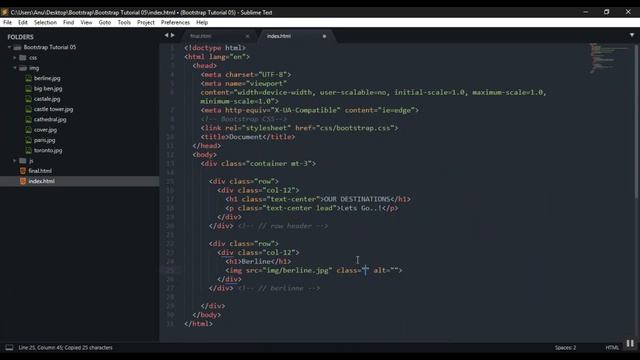
Task: Click the css folder icon
Action: click(x=23, y=58)
